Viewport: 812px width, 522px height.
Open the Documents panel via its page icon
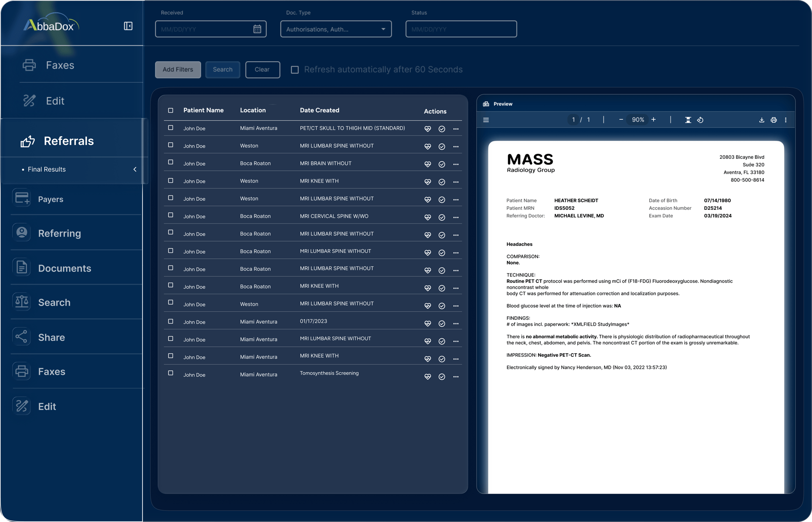point(21,267)
